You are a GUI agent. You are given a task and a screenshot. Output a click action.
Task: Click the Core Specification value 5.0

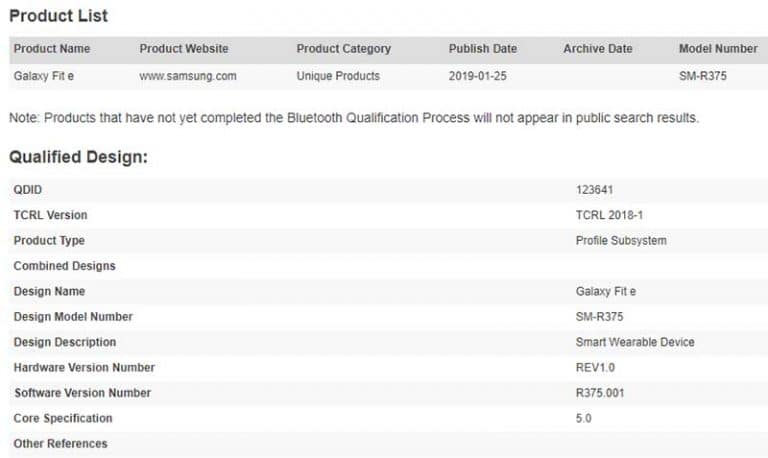[x=584, y=419]
